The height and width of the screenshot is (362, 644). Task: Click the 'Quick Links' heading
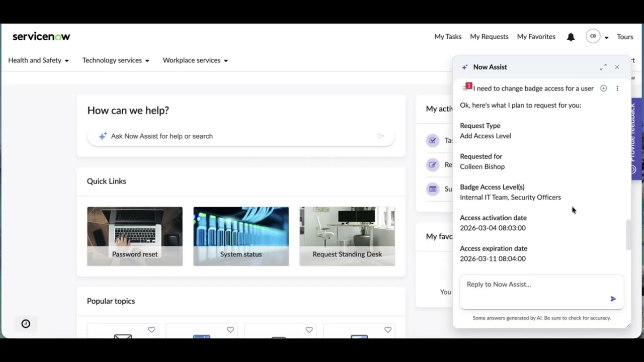(106, 181)
